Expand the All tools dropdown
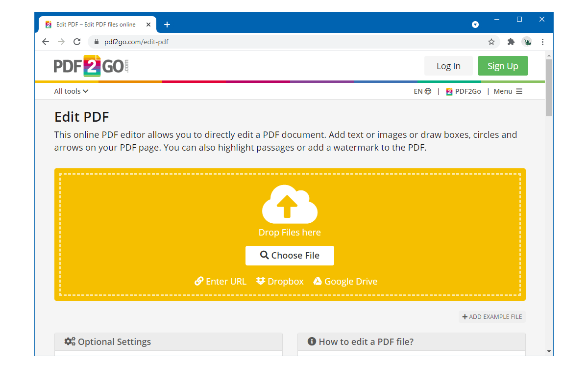This screenshot has width=588, height=368. point(71,91)
